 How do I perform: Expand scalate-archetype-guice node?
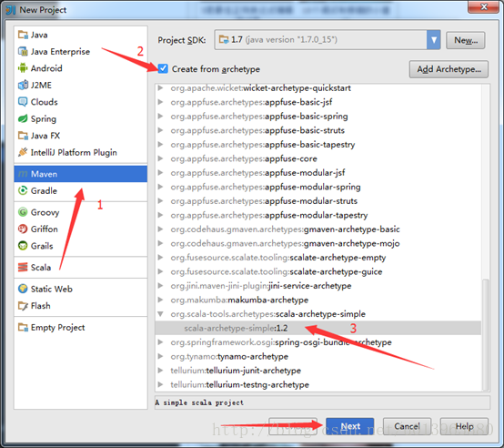[160, 271]
